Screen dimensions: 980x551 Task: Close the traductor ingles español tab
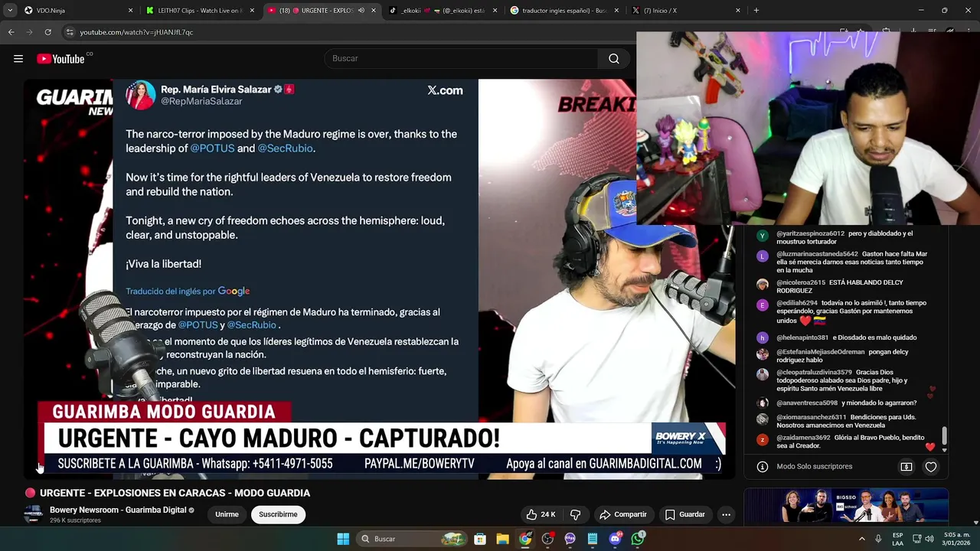pos(616,11)
